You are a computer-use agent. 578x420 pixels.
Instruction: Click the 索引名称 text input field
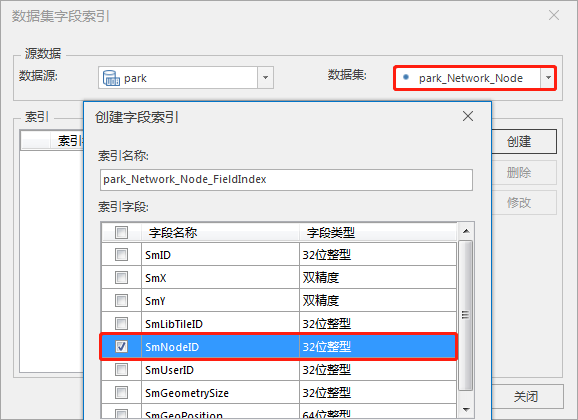286,180
